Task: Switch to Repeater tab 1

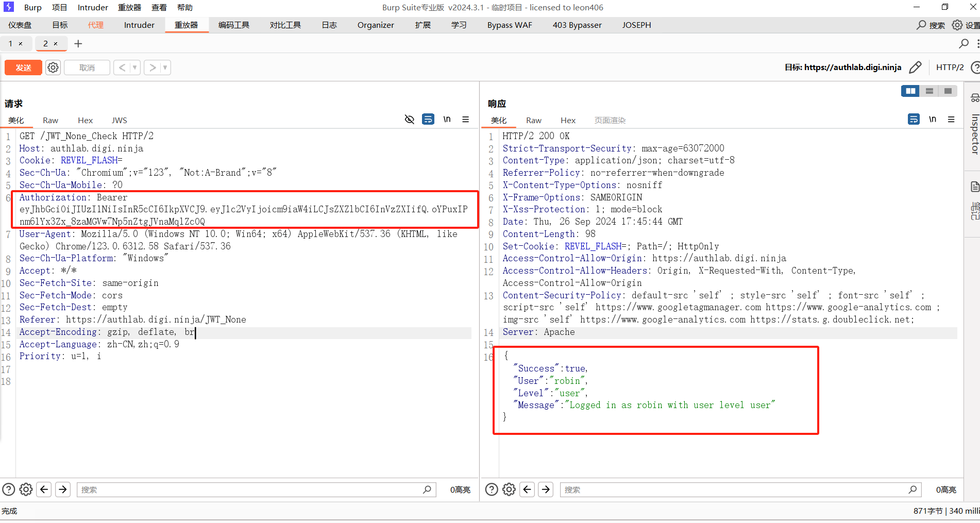Action: pyautogui.click(x=10, y=44)
